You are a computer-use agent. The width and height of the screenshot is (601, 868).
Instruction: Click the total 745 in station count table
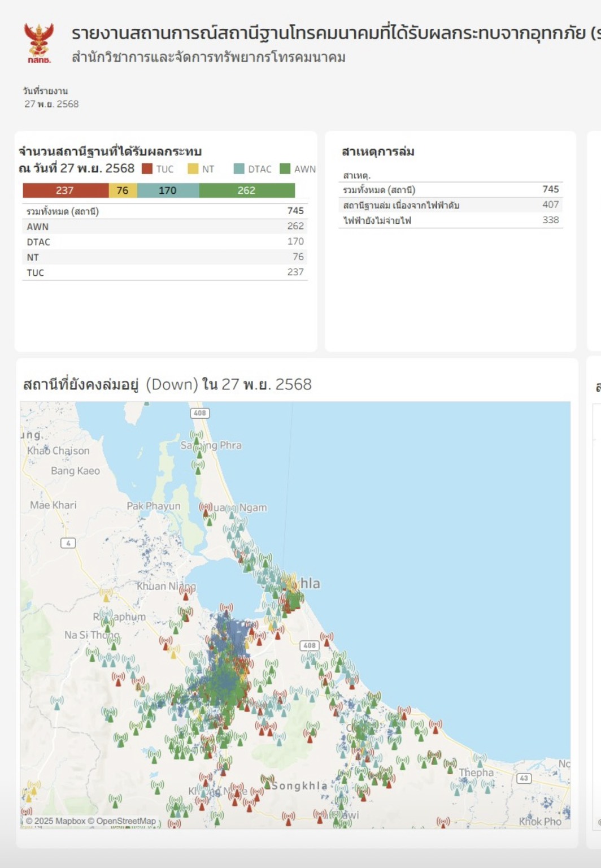click(x=295, y=210)
